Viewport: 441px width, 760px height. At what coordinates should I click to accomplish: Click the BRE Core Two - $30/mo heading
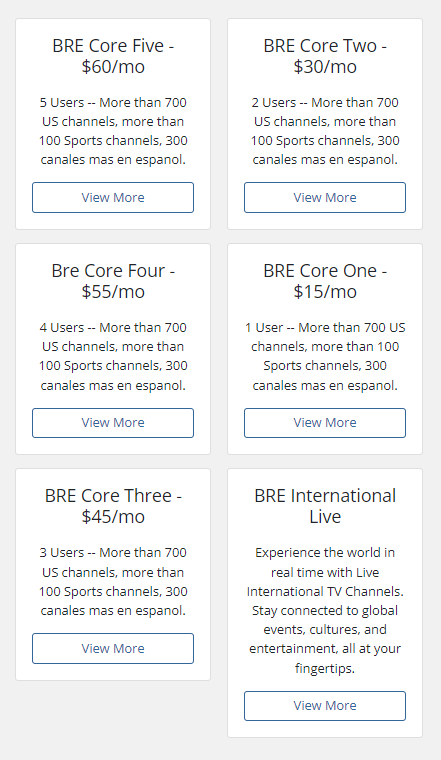click(x=325, y=56)
